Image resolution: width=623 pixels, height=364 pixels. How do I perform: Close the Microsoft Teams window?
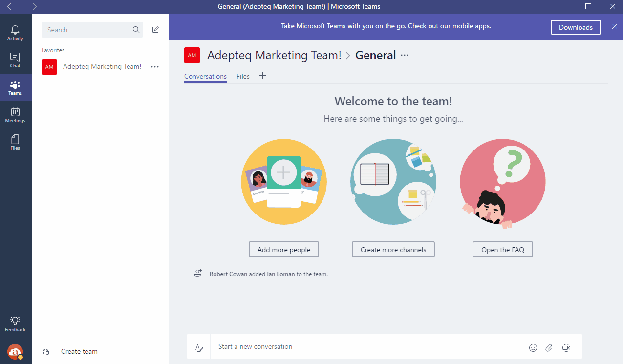pyautogui.click(x=612, y=7)
